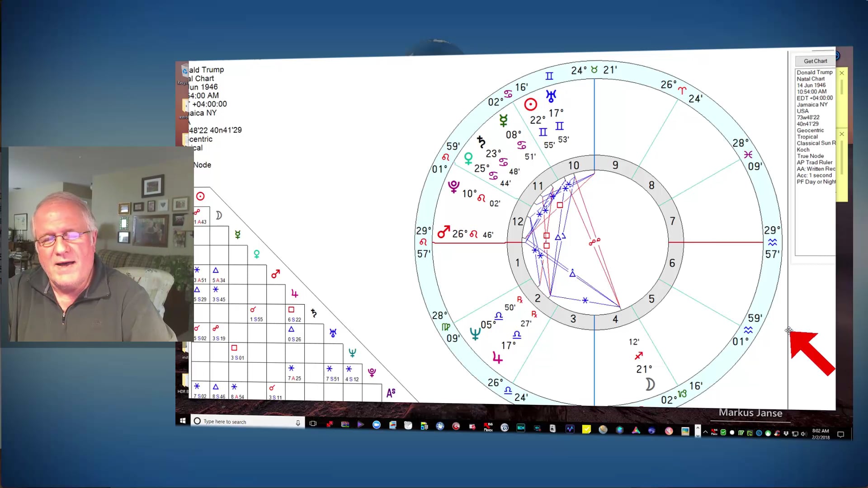Open the photo viewer taskbar icon

click(685, 431)
